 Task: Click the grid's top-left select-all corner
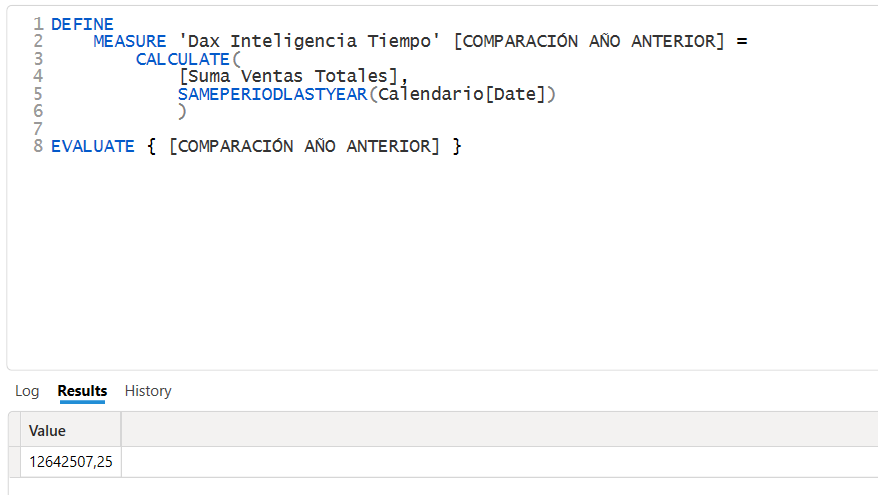tap(15, 430)
